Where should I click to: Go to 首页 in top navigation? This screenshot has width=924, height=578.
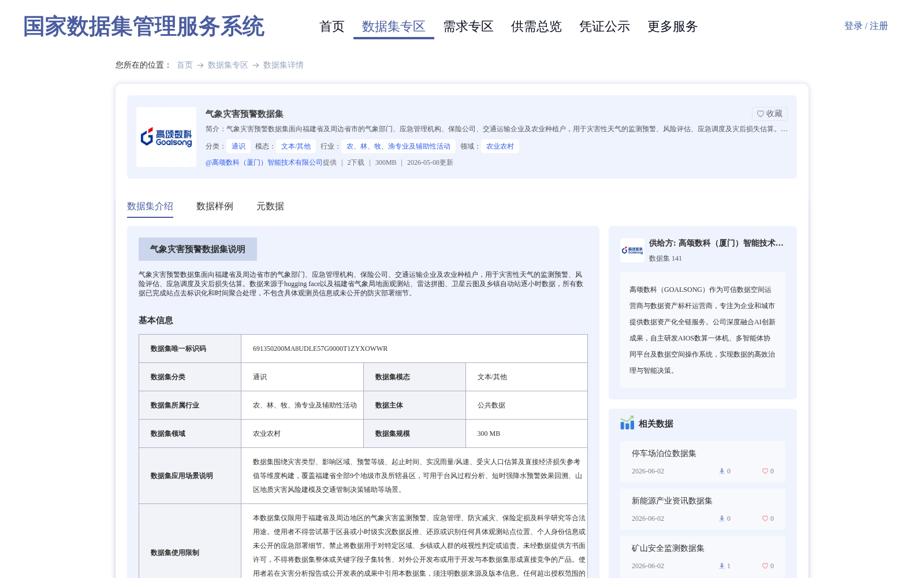[x=332, y=27]
